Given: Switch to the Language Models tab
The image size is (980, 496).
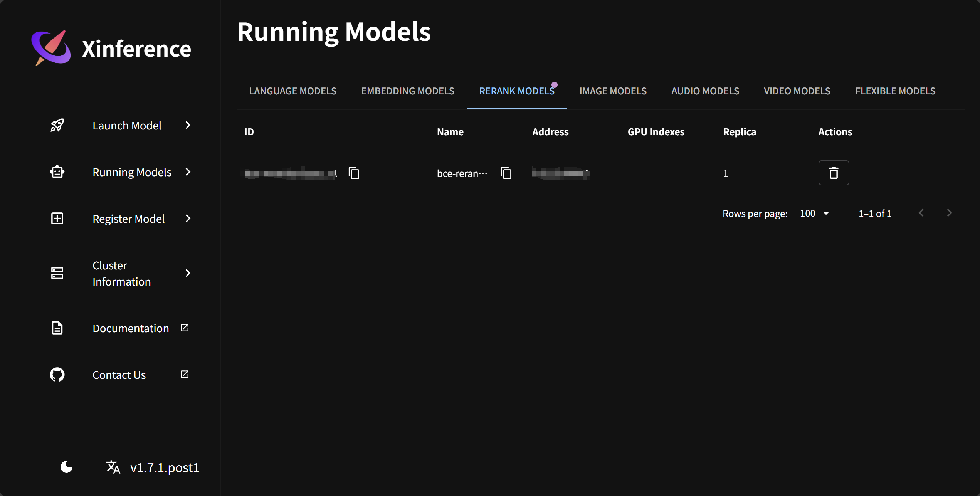Looking at the screenshot, I should [x=292, y=91].
